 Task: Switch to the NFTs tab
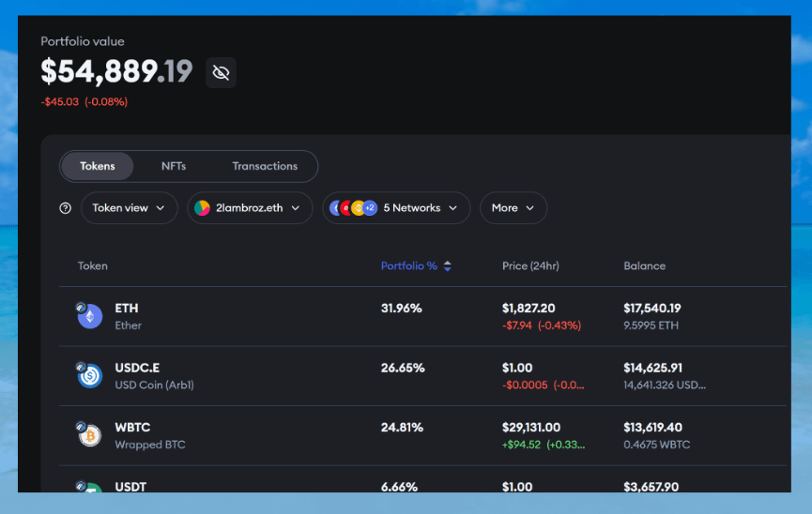click(x=174, y=166)
